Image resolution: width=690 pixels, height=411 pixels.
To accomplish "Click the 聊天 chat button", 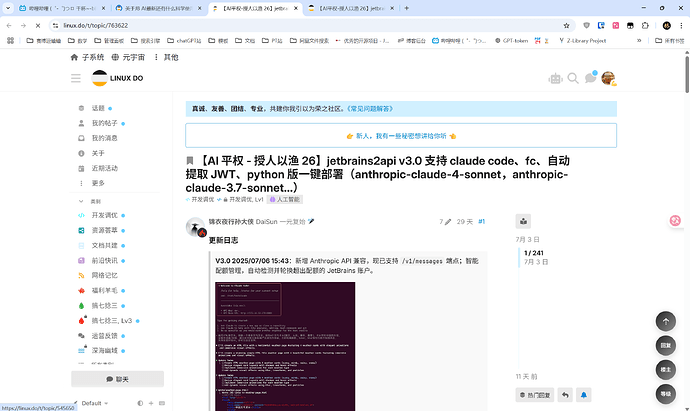I will [117, 379].
